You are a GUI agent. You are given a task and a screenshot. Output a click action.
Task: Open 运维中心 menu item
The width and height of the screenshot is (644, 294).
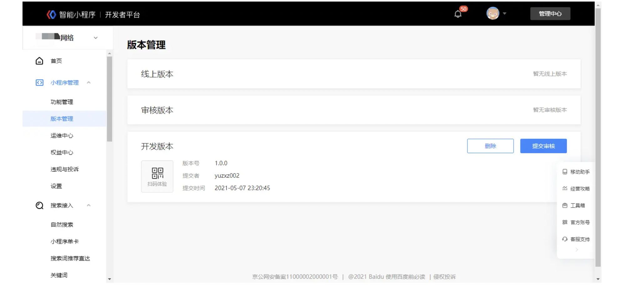coord(62,136)
